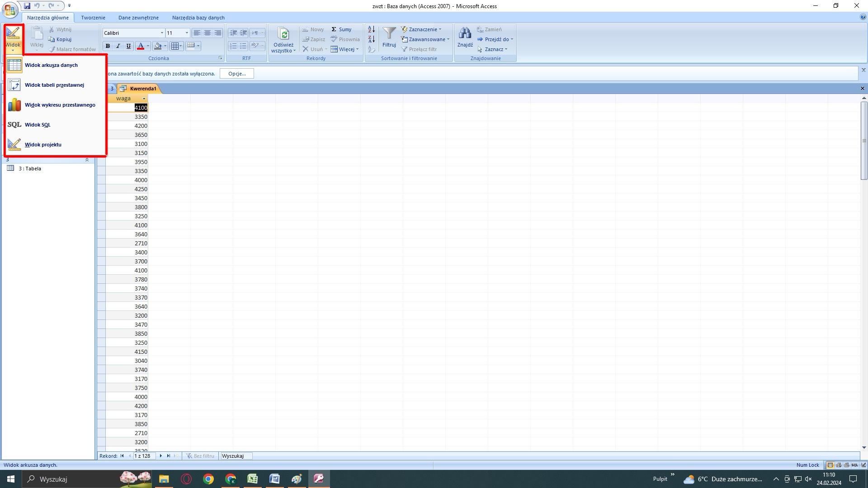This screenshot has height=488, width=868.
Task: Switch to datasheet view via status bar icon
Action: (830, 465)
